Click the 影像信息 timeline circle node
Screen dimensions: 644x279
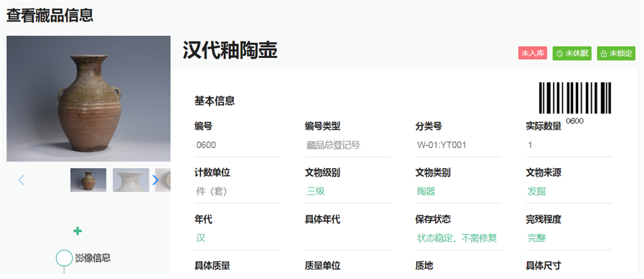pos(64,258)
